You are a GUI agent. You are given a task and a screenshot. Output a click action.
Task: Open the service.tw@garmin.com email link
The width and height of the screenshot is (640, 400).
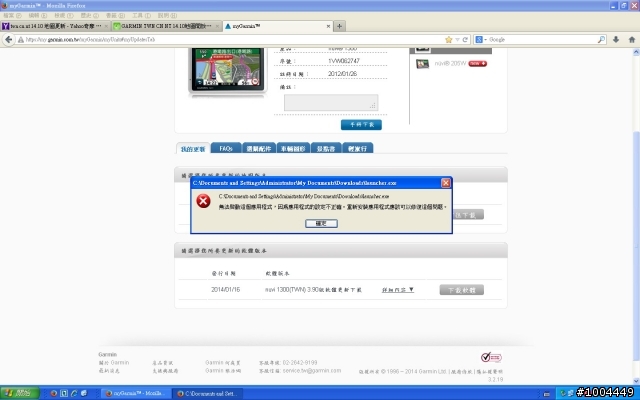pos(311,371)
